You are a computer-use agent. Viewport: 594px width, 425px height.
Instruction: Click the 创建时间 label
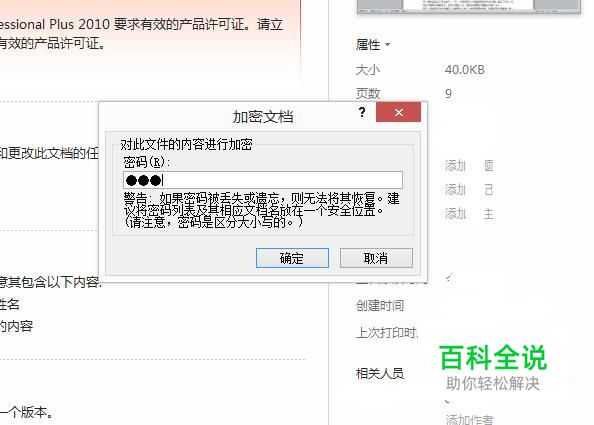380,305
